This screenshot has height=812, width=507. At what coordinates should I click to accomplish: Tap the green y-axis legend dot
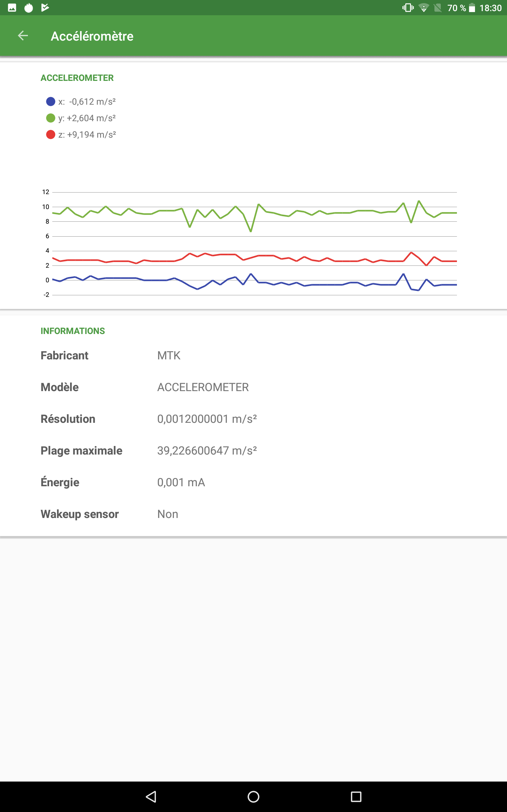(51, 118)
